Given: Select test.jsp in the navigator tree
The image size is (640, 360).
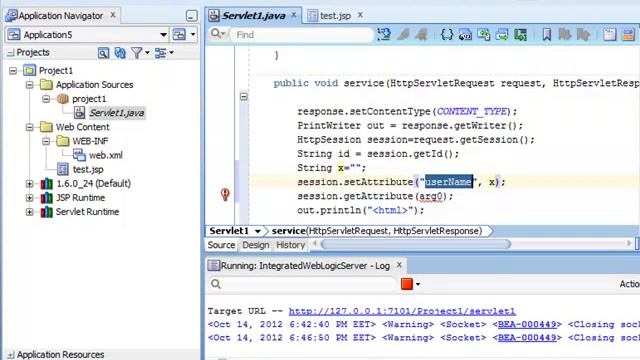Looking at the screenshot, I should pos(88,169).
